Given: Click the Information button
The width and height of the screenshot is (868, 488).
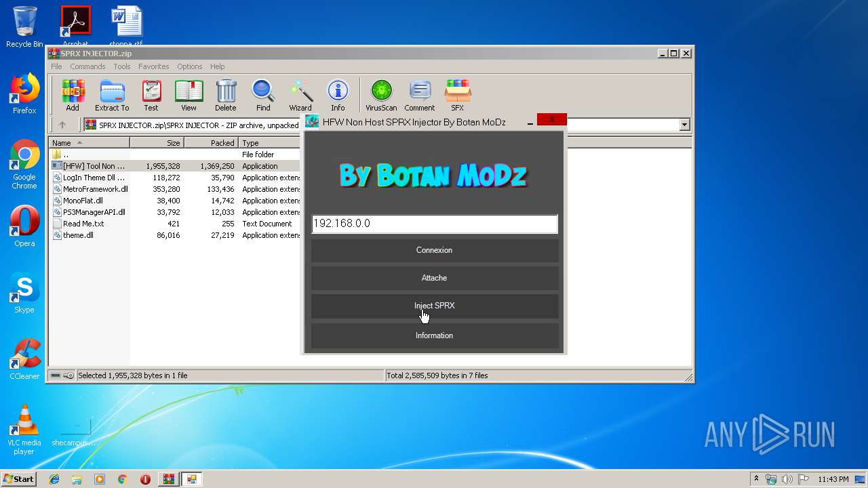Looking at the screenshot, I should pos(435,335).
